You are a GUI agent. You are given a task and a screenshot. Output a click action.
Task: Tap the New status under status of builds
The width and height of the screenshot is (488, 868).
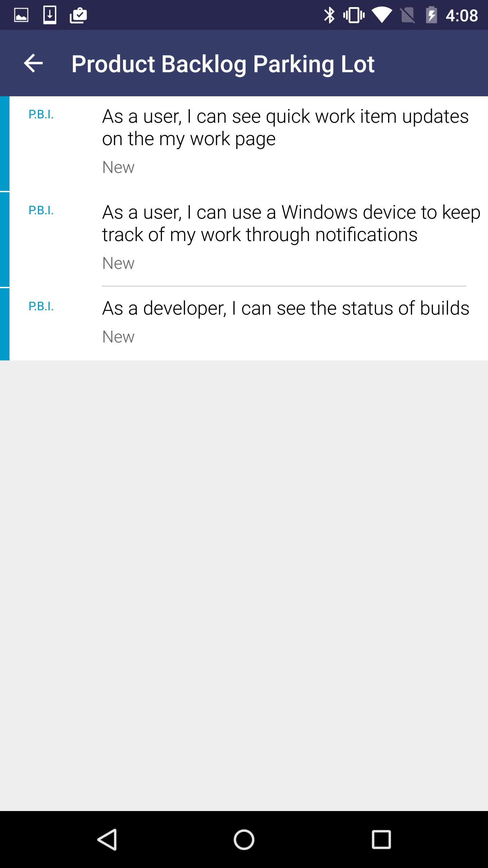point(118,337)
